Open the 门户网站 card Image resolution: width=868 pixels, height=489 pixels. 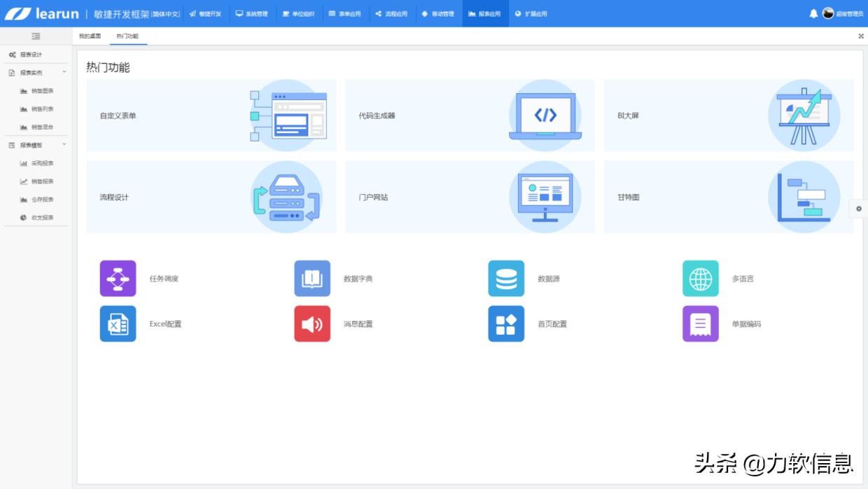tap(470, 197)
